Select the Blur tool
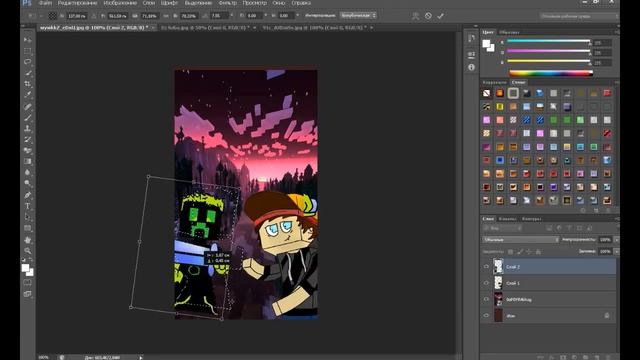The image size is (640, 360). tap(27, 173)
